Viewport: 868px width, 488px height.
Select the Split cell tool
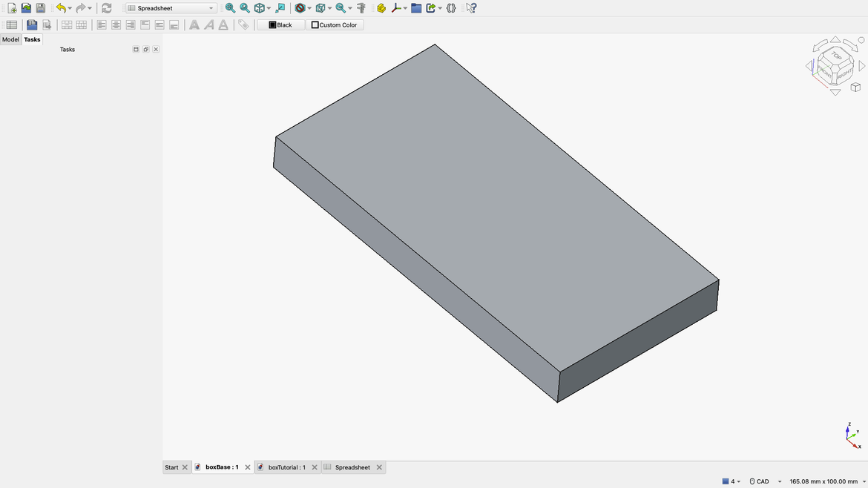80,24
